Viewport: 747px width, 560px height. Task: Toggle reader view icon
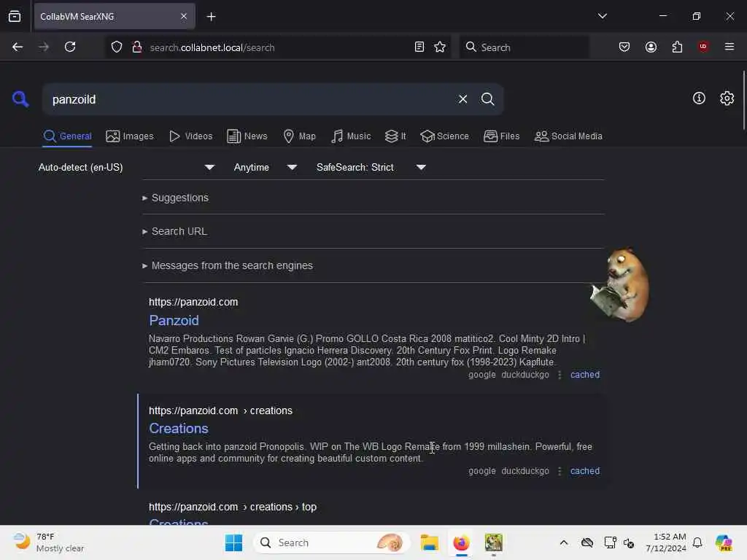(419, 47)
